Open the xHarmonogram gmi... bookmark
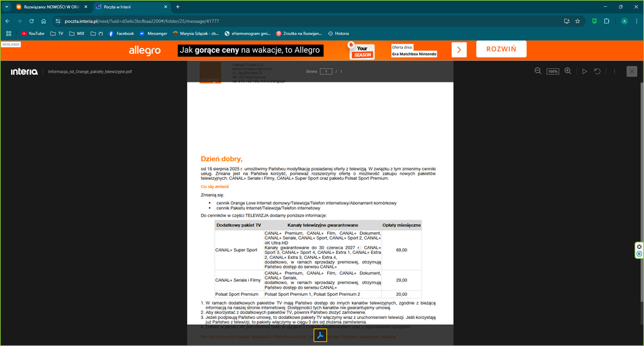Viewport: 644px width, 346px height. coord(248,34)
